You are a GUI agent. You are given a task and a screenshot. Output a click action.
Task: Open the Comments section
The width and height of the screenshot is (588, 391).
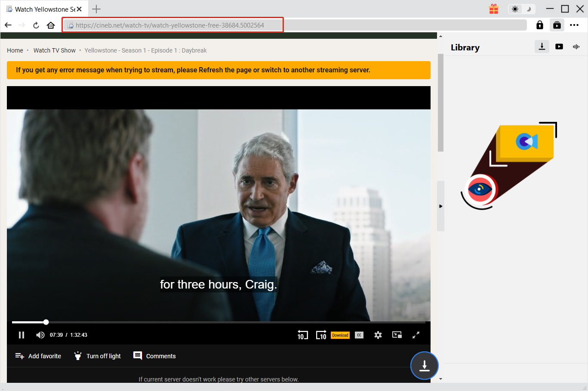tap(155, 356)
